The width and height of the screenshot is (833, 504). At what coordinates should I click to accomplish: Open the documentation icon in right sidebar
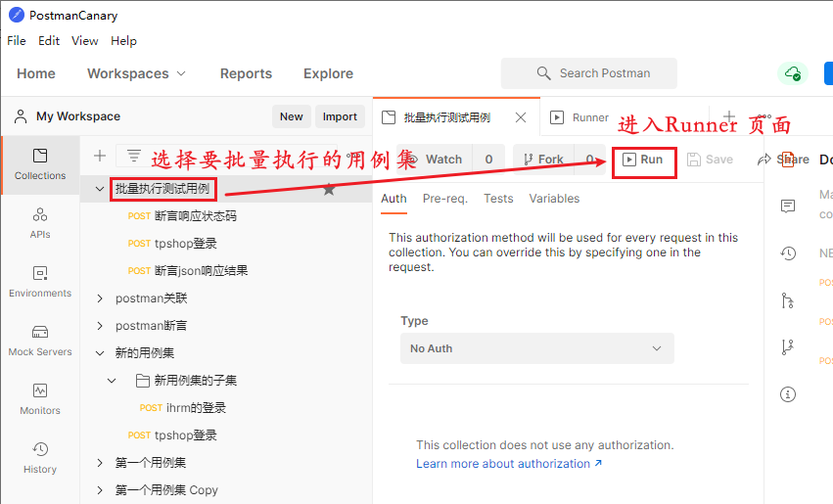[x=788, y=160]
